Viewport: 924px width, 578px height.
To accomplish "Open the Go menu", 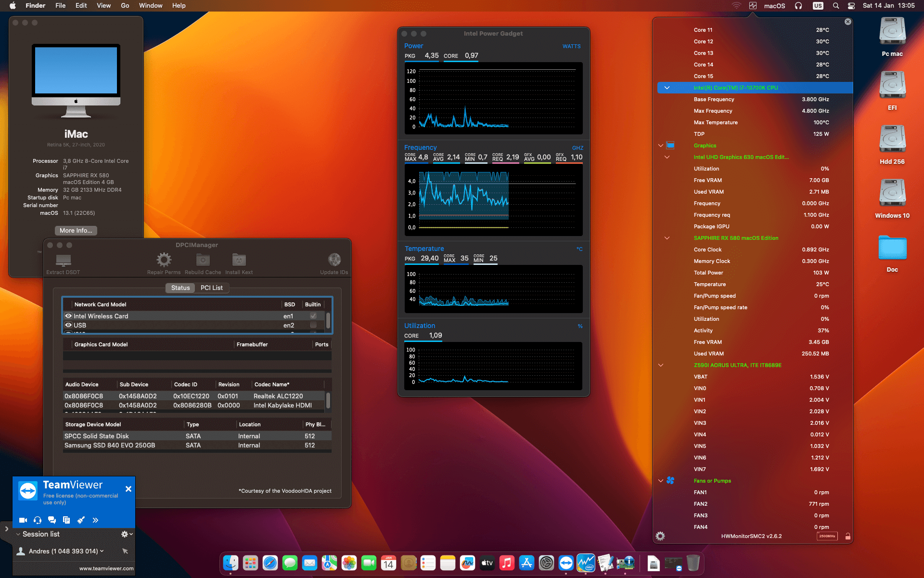I will (x=125, y=6).
